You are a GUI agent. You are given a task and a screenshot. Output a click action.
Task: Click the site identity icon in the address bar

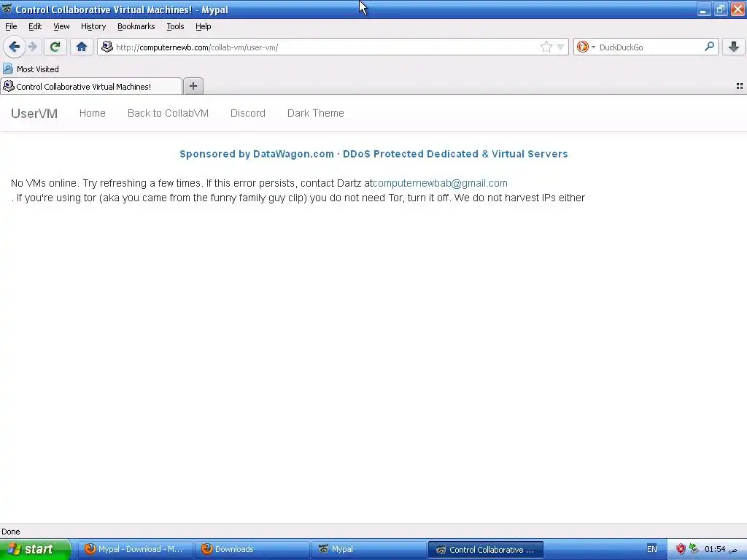pos(107,47)
